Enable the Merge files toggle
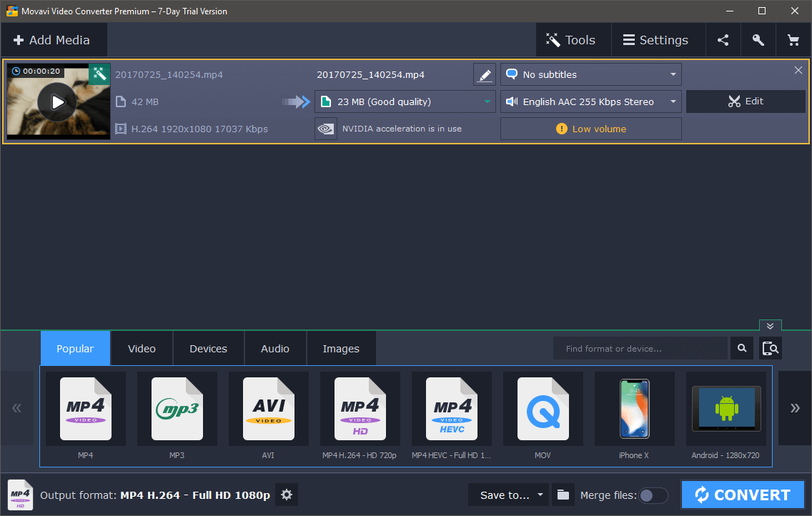 coord(653,495)
